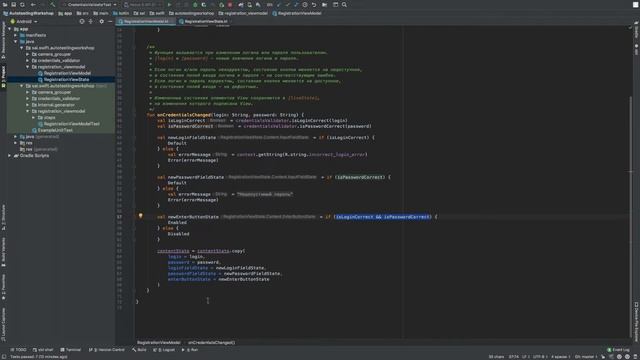Click the onCredentialsChanged function name
Screen dimensions: 640x360
point(184,115)
